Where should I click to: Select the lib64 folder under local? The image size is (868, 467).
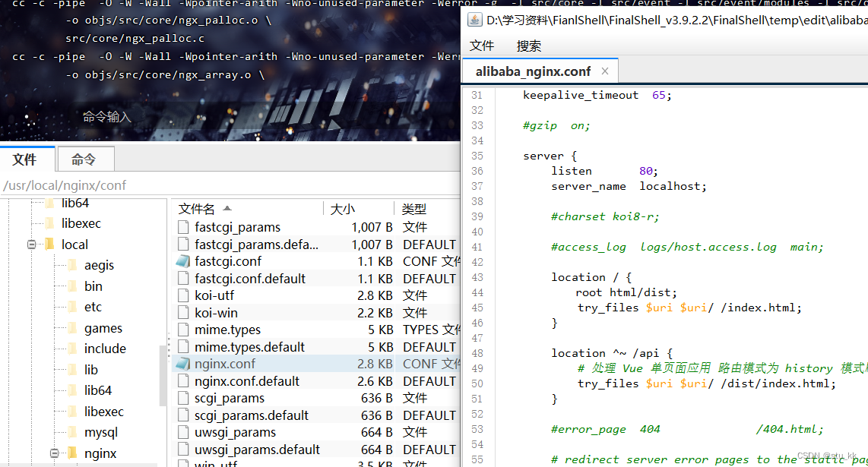tap(98, 390)
